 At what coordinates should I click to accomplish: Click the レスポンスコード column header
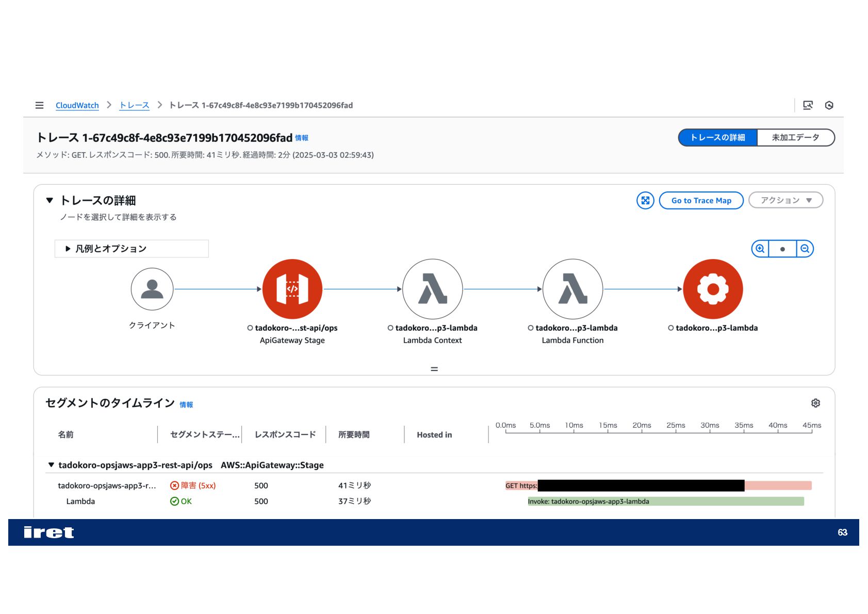[285, 435]
